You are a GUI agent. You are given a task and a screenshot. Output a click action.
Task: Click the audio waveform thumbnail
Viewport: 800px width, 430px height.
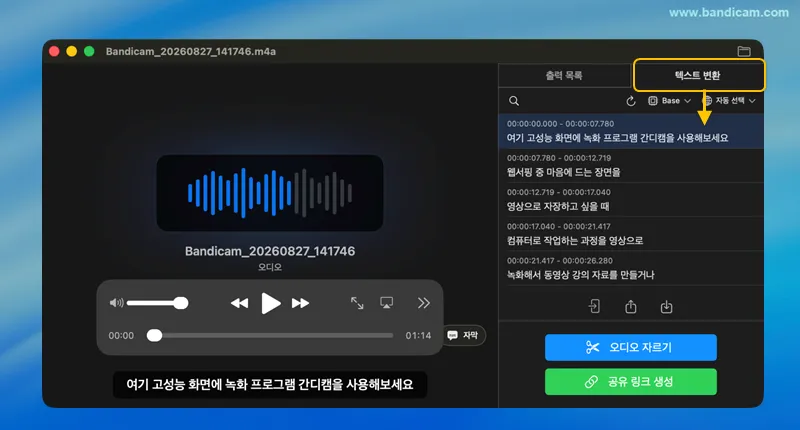click(x=270, y=193)
